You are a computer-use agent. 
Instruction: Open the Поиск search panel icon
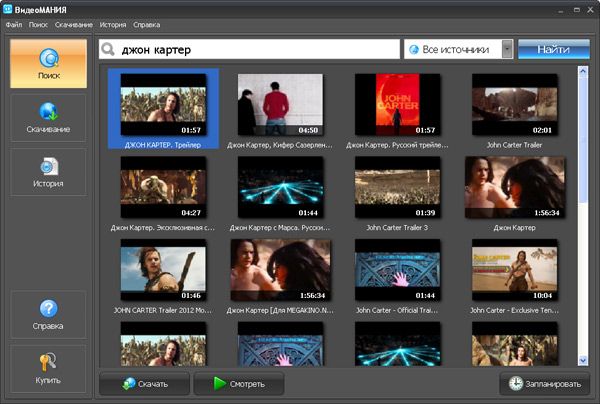click(48, 57)
